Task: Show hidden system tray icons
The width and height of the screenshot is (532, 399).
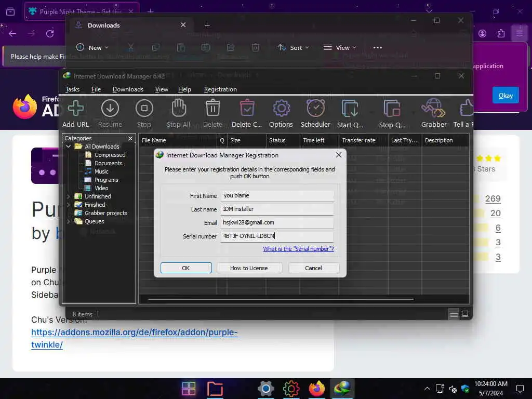Action: [427, 389]
